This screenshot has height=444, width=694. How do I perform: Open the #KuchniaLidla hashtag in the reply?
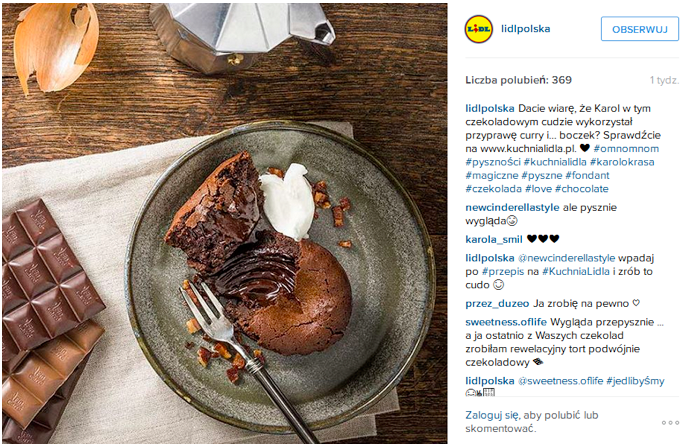coord(575,271)
